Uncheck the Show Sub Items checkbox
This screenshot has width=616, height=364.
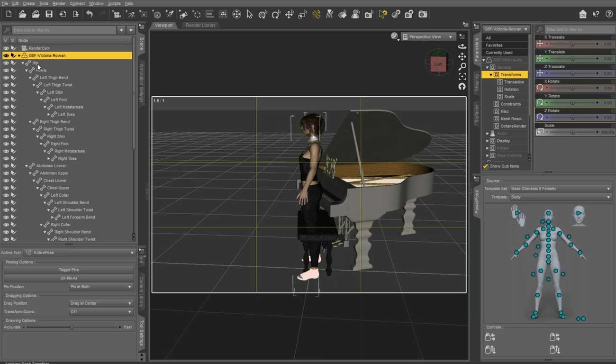pos(485,166)
